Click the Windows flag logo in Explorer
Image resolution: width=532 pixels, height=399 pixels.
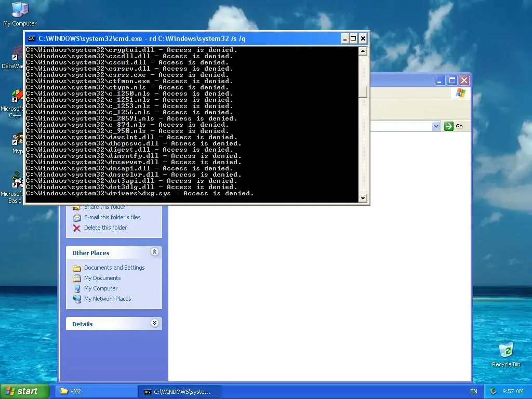tap(460, 92)
